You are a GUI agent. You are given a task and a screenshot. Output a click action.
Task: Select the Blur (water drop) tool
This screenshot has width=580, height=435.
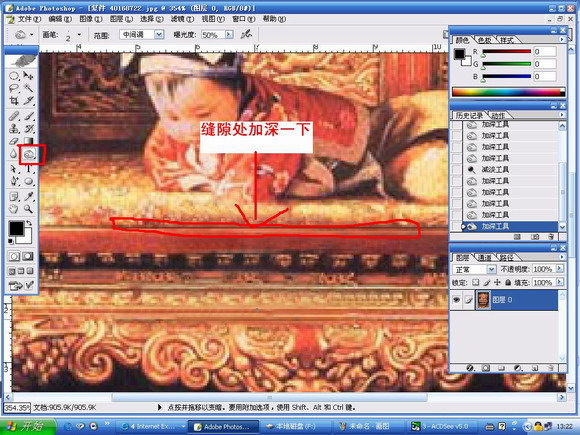pos(14,154)
